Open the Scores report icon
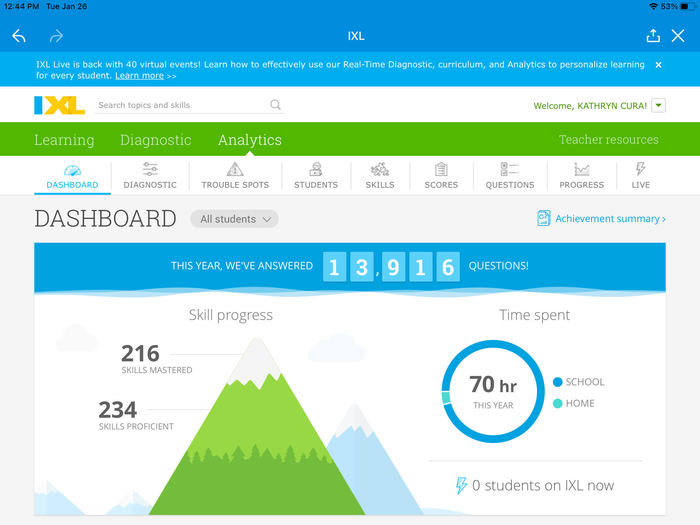700x525 pixels. point(441,170)
